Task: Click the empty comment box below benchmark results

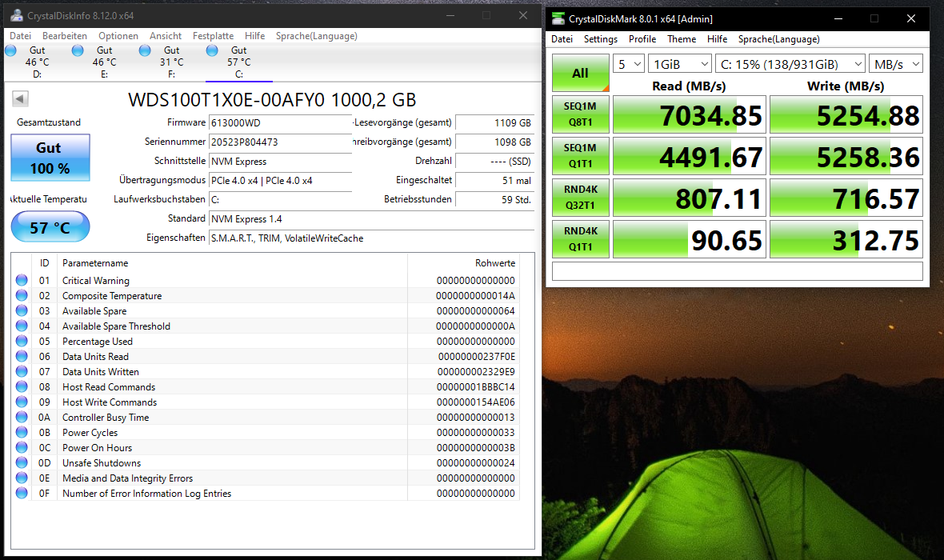Action: [738, 271]
